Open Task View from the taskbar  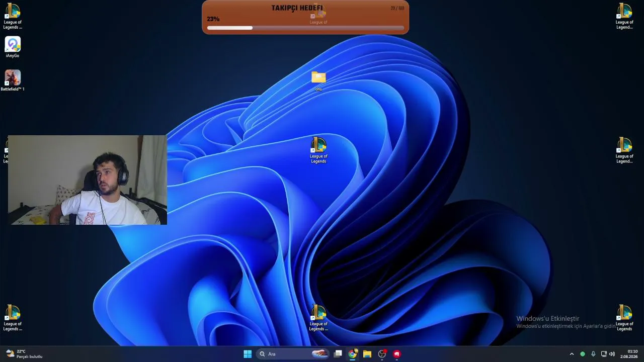click(x=338, y=354)
